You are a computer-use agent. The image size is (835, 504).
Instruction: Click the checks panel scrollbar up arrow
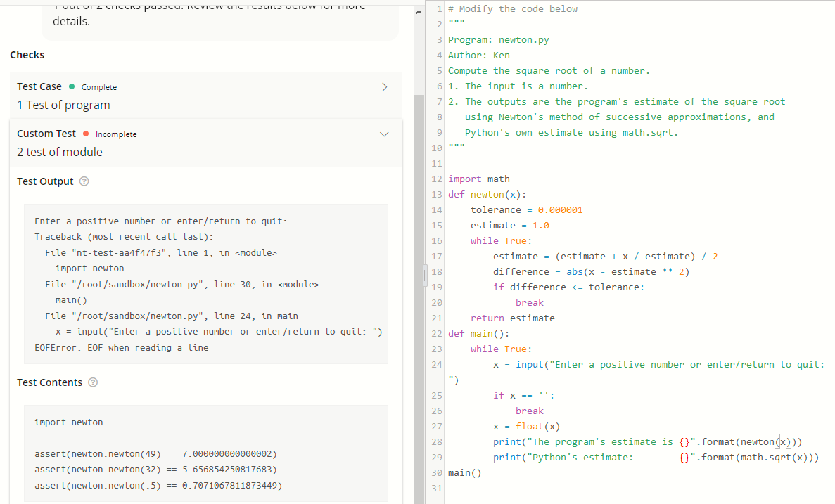[419, 11]
